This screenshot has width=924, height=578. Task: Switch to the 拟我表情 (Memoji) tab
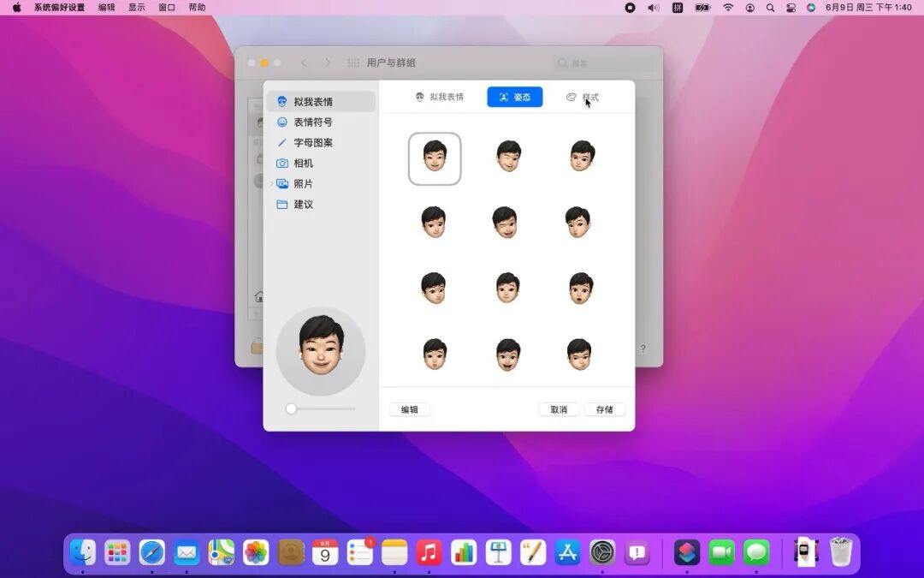tap(441, 97)
